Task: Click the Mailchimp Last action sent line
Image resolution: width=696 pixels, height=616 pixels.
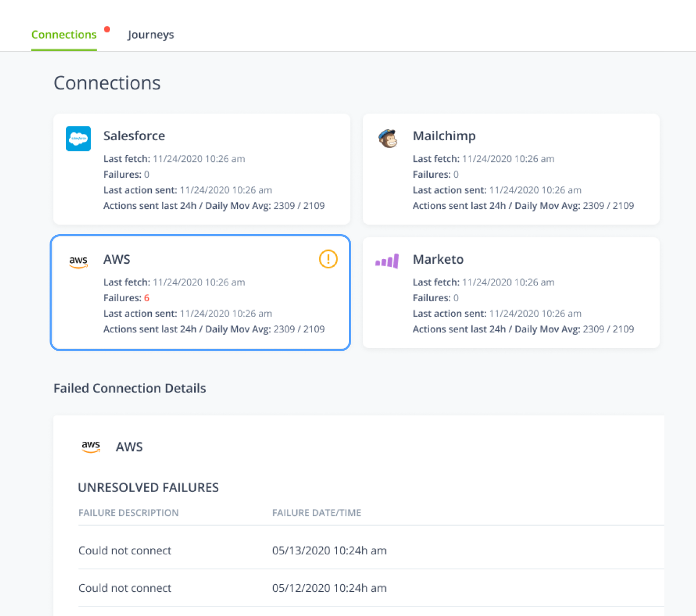Action: 497,190
